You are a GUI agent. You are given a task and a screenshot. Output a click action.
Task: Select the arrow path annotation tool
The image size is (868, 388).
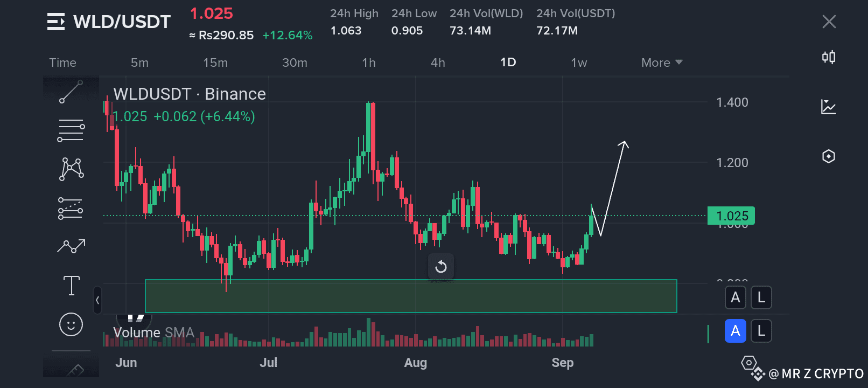(x=71, y=246)
